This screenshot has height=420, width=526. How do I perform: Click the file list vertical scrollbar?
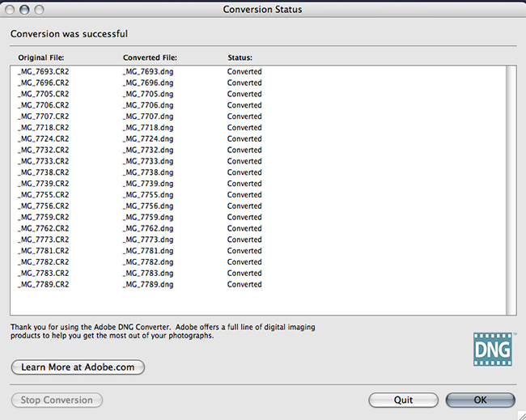click(511, 190)
